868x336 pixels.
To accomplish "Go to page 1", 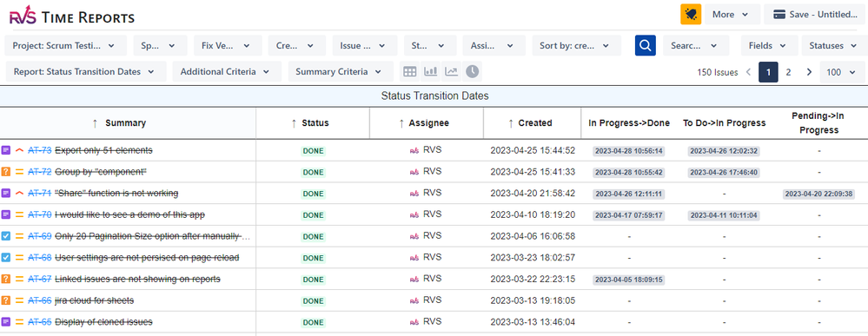I will pos(768,72).
